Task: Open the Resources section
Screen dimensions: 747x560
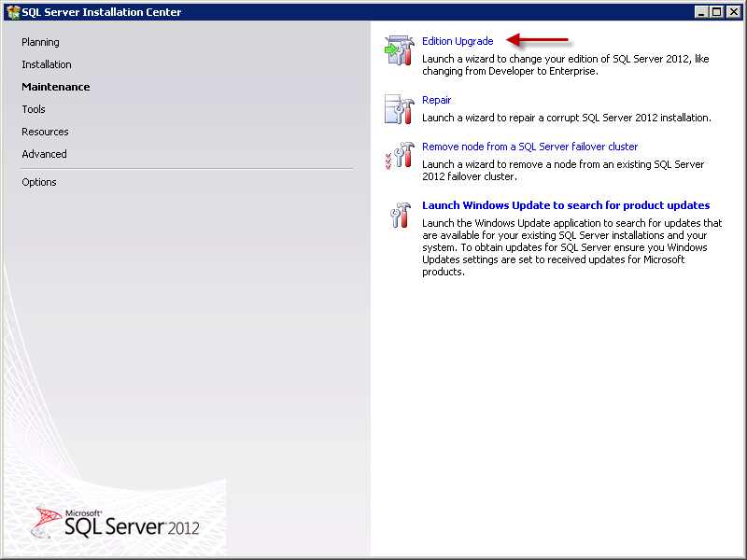Action: coord(45,132)
